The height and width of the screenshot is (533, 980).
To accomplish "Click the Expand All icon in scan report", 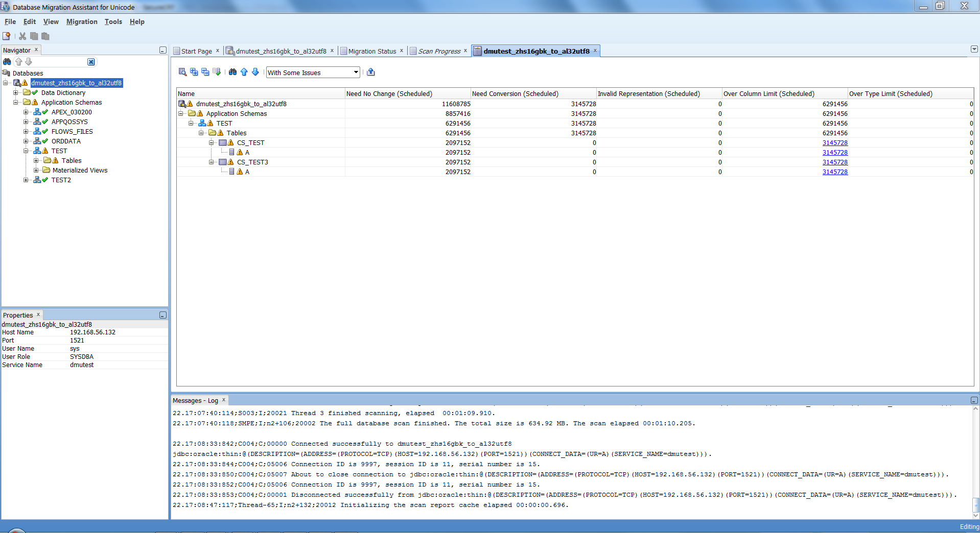I will 194,72.
